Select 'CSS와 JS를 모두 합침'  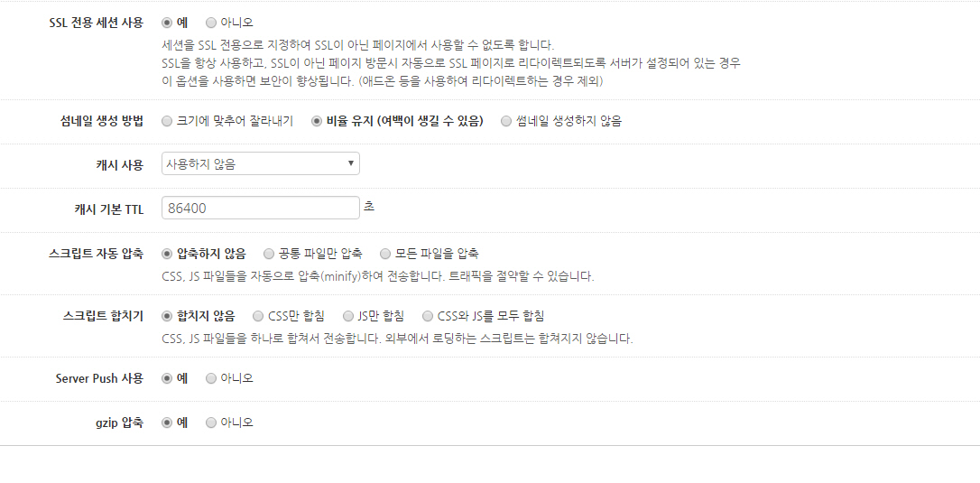pyautogui.click(x=428, y=316)
